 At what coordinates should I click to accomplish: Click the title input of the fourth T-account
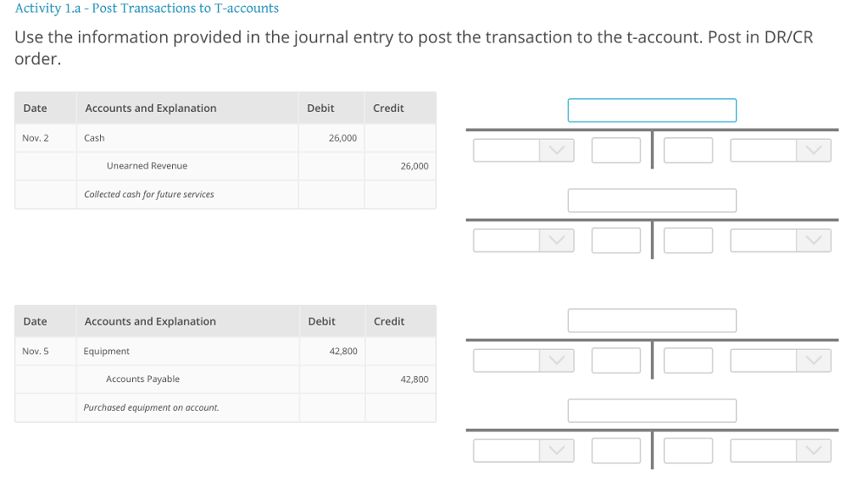(651, 410)
